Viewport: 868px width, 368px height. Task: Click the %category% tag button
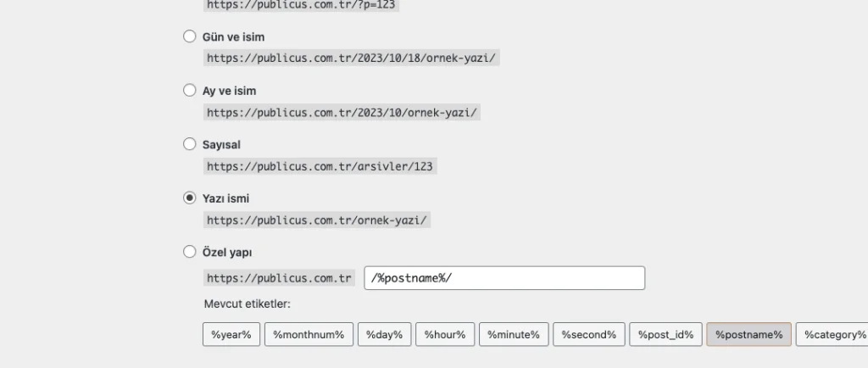click(x=832, y=334)
